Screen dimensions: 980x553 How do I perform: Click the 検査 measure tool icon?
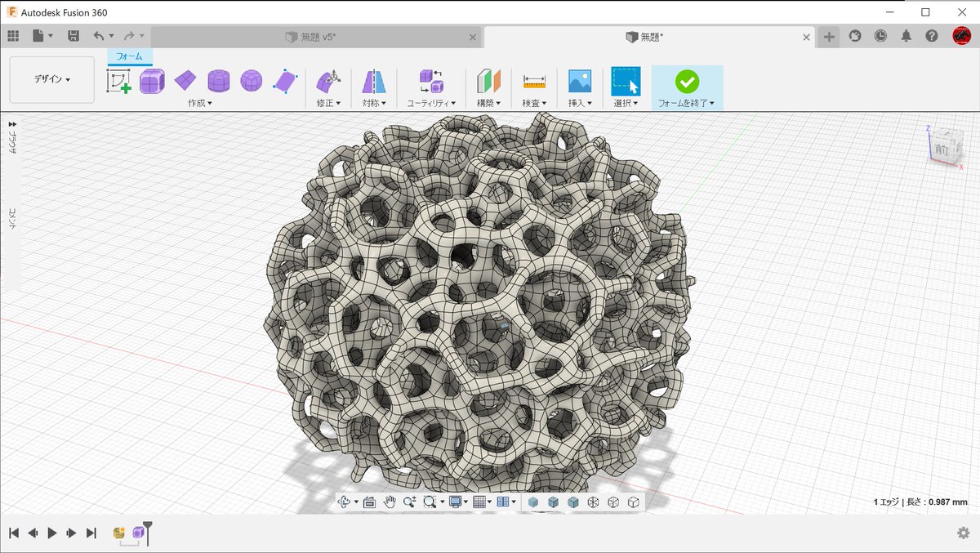click(x=535, y=82)
